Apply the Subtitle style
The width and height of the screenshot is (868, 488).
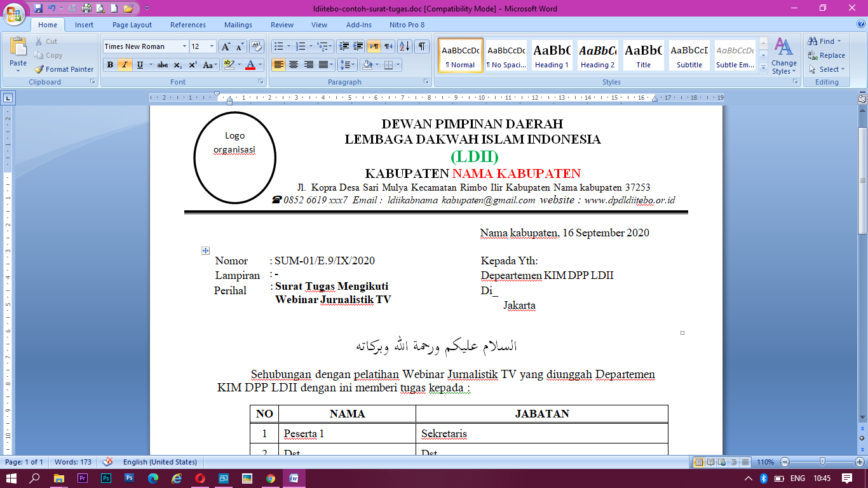click(x=689, y=55)
